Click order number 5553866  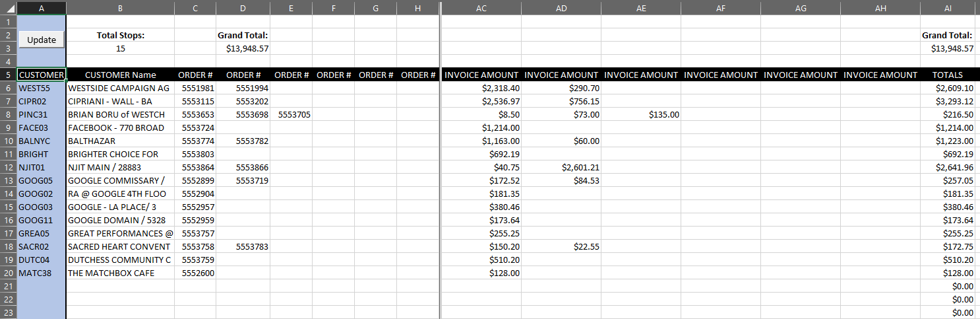(x=252, y=167)
